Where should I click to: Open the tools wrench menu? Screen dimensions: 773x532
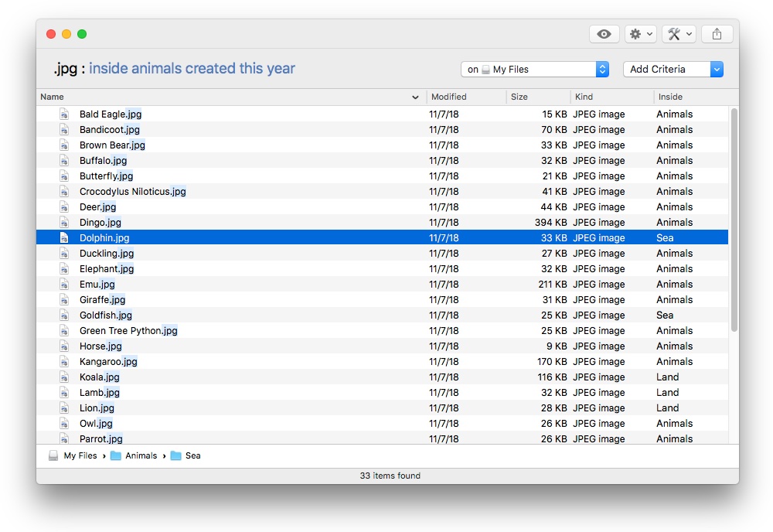[x=679, y=34]
